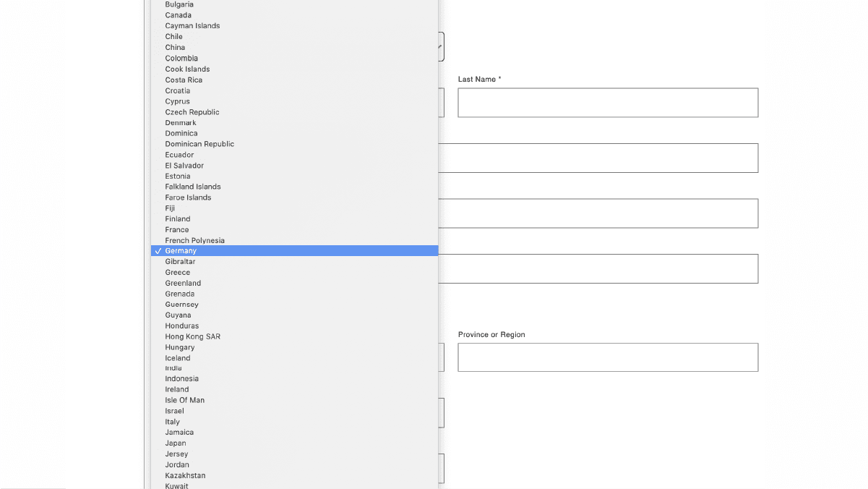Choose Falkland Islands from the list

tap(192, 187)
